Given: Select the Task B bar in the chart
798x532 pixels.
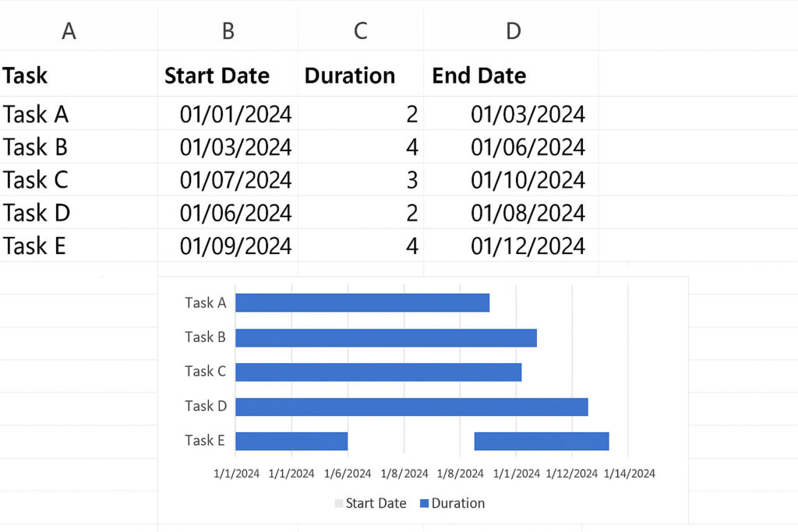Looking at the screenshot, I should [386, 337].
